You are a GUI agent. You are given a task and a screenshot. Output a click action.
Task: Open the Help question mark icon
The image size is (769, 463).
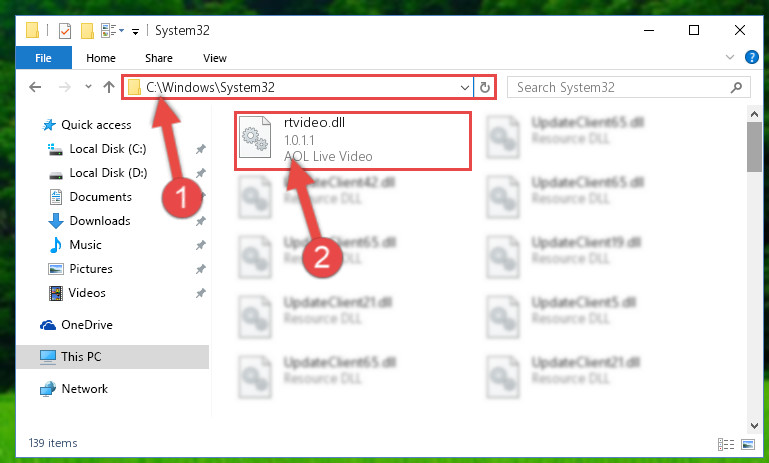click(x=751, y=57)
